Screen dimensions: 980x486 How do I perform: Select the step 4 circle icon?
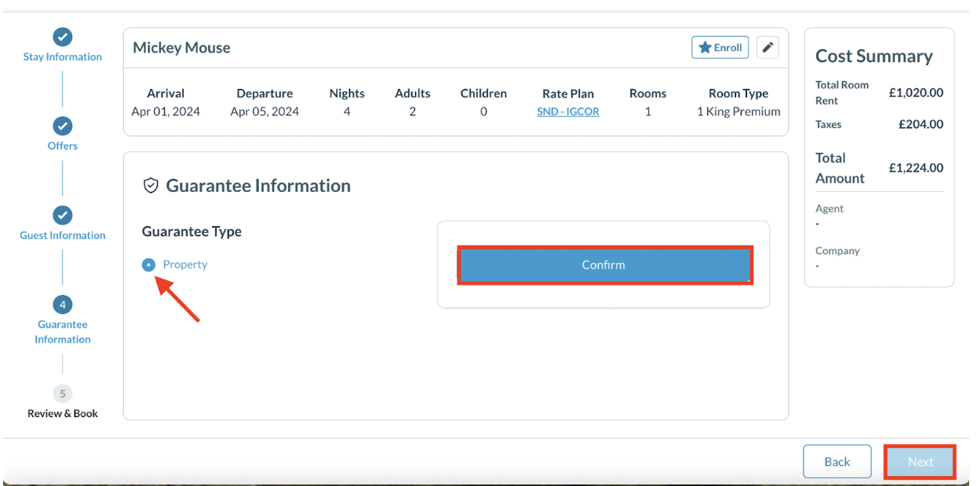[62, 304]
